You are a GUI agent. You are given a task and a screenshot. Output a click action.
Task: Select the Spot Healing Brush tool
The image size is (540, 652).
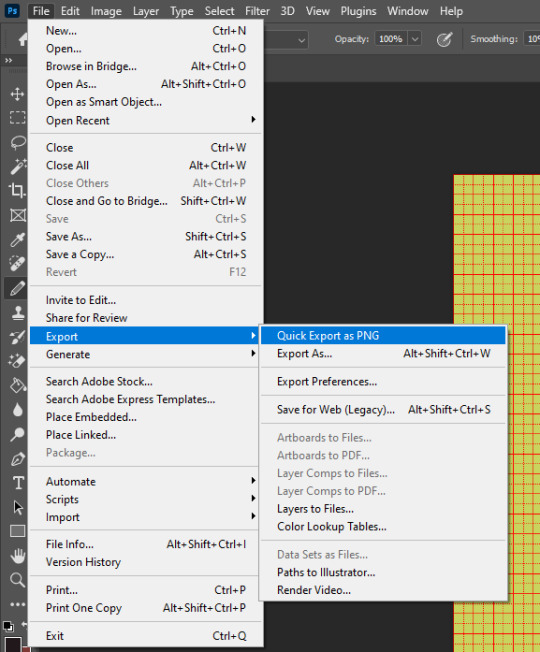point(17,264)
